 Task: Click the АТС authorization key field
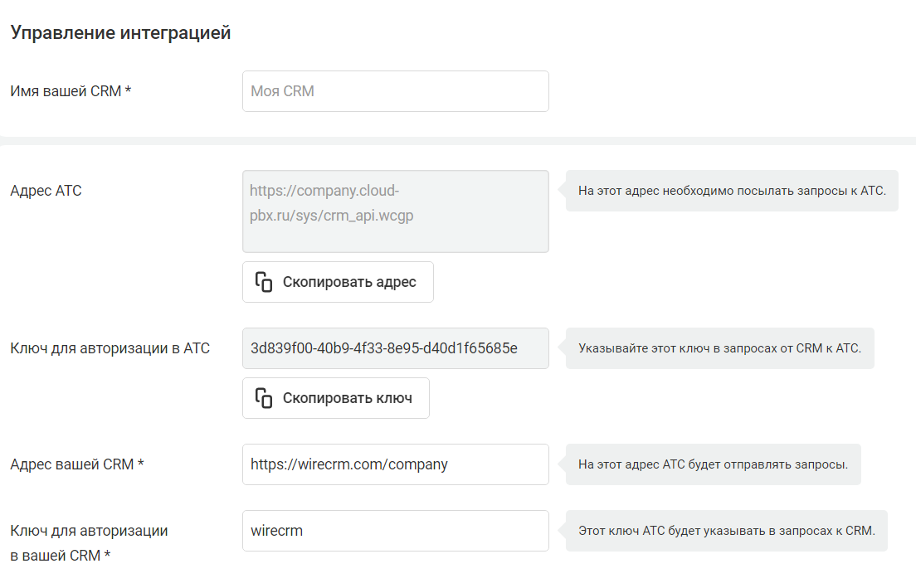point(395,348)
